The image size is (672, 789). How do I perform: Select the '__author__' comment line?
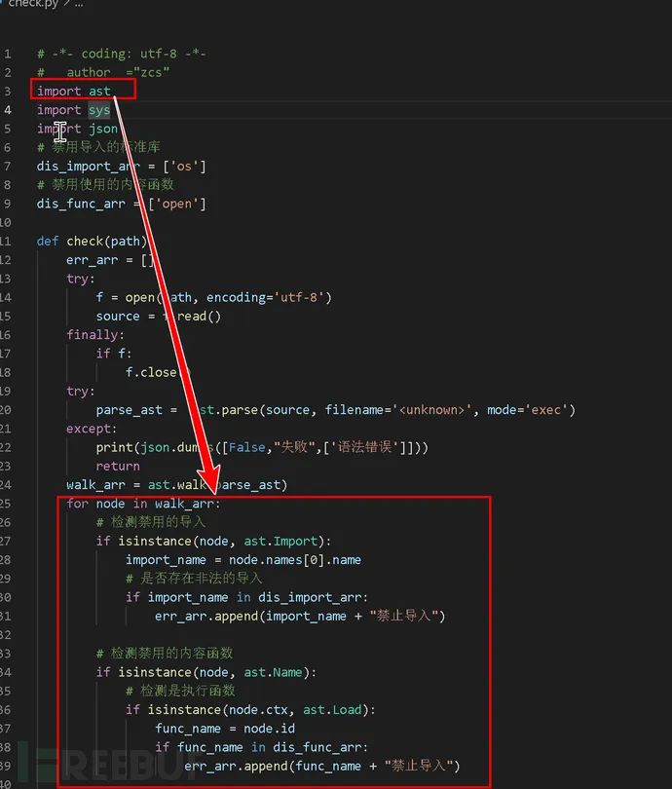[x=103, y=72]
